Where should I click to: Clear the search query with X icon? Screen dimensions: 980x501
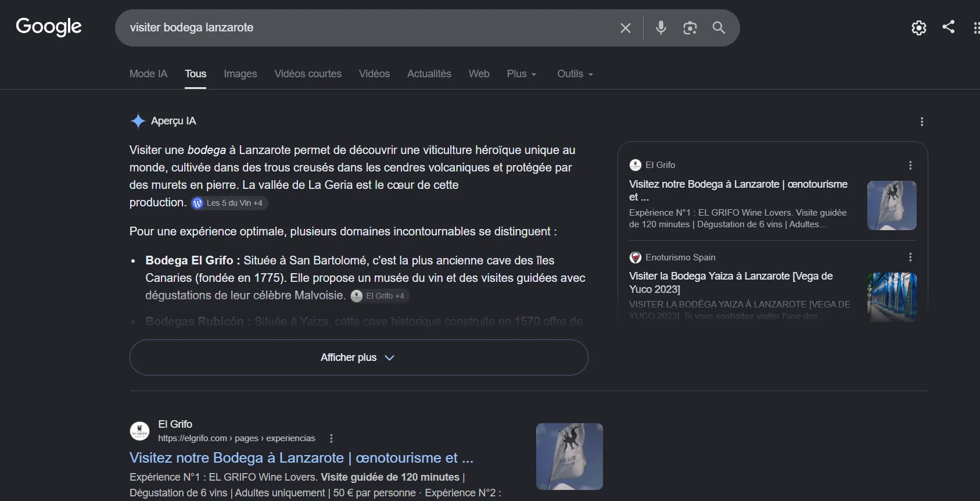[x=626, y=28]
